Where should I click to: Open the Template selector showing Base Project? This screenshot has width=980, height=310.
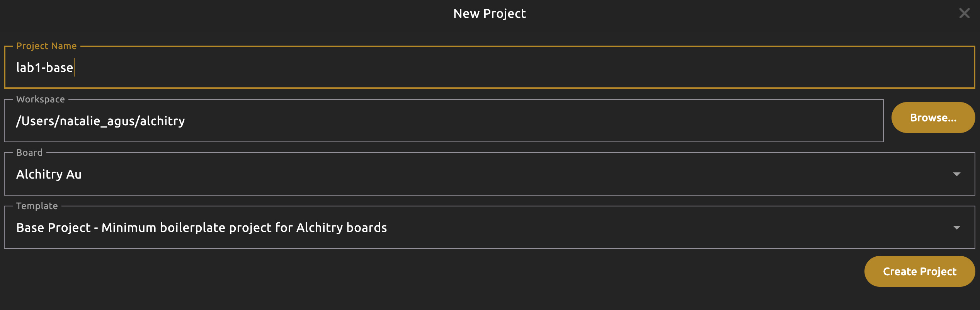(x=580, y=228)
